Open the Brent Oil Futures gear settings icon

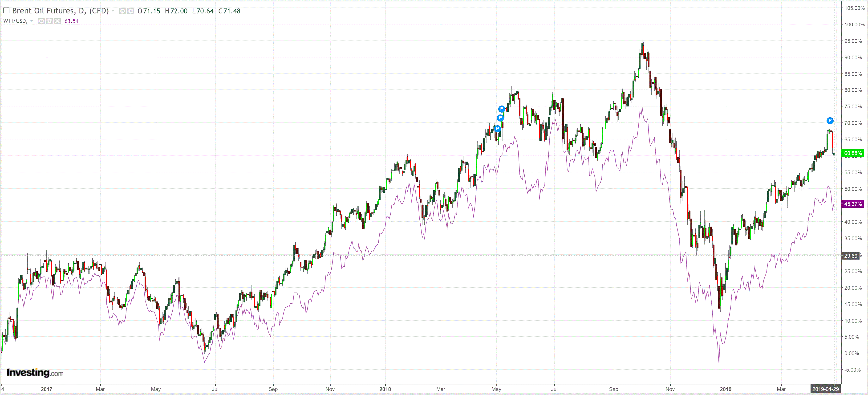130,11
